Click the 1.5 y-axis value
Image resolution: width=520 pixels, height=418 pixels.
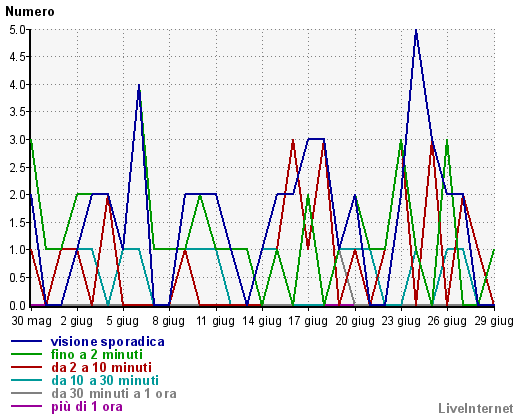[x=17, y=222]
